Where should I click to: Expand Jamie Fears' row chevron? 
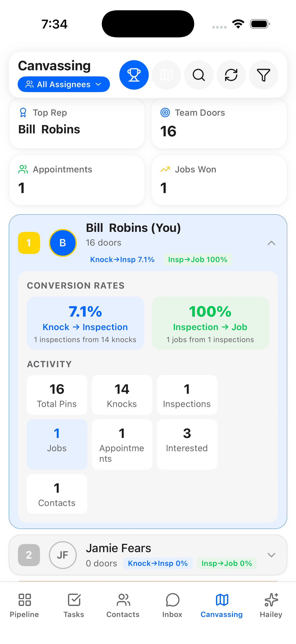271,555
